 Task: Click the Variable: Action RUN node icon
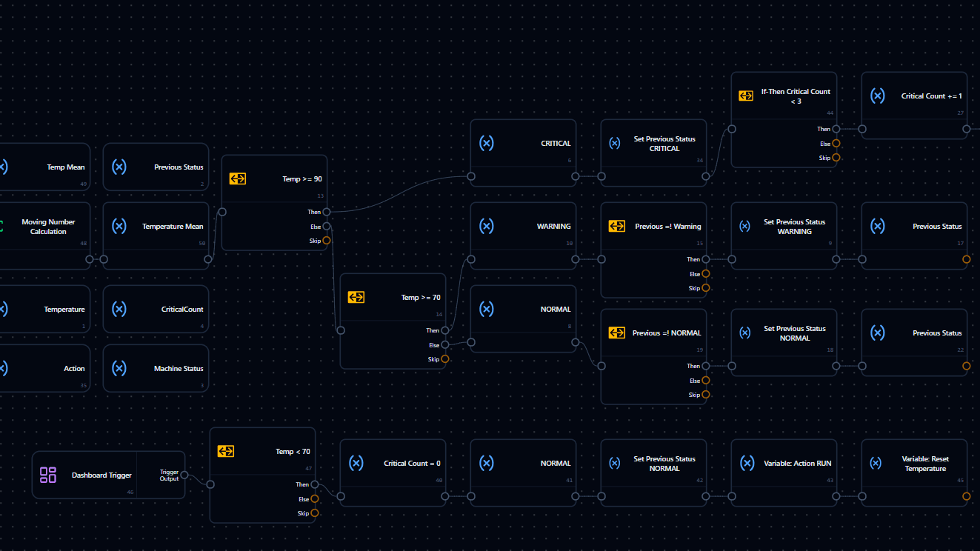point(747,463)
